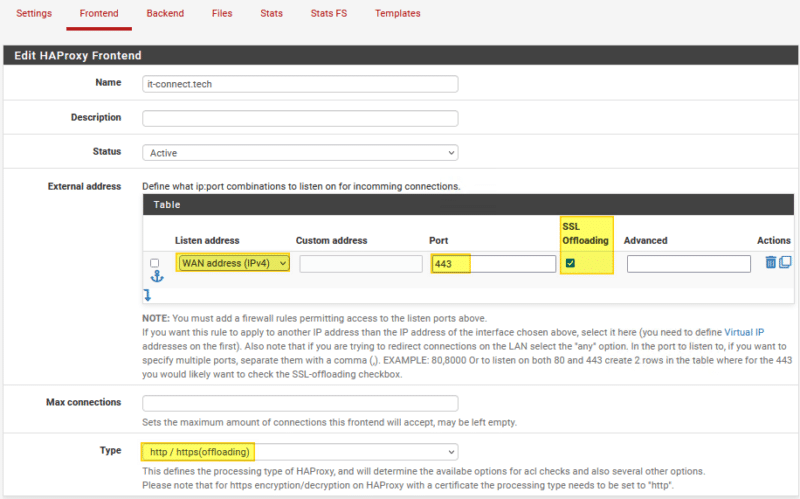
Task: Open the Listen address dropdown
Action: [x=234, y=264]
